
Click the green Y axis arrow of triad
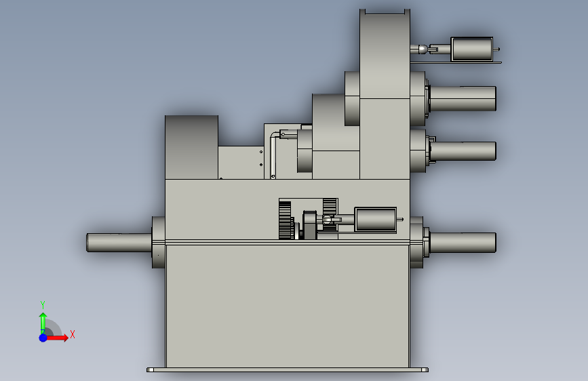[x=43, y=323]
